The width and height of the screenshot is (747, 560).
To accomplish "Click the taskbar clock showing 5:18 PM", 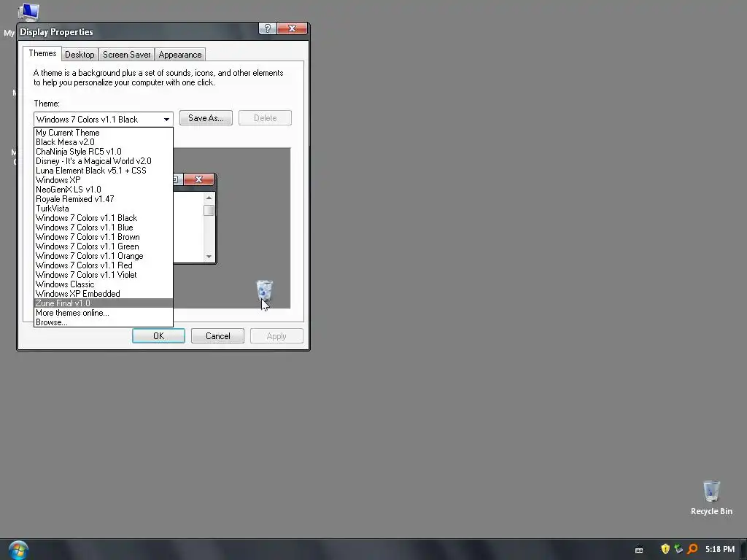I will click(720, 549).
